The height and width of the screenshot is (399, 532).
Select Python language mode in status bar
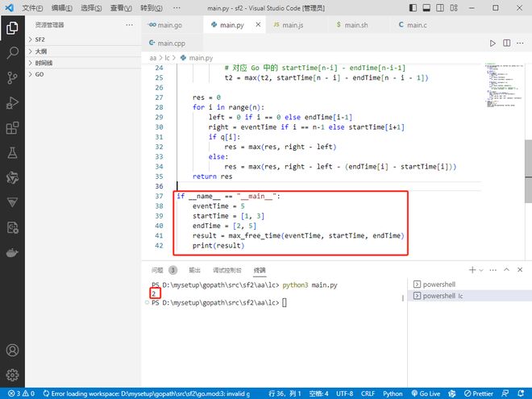(393, 393)
